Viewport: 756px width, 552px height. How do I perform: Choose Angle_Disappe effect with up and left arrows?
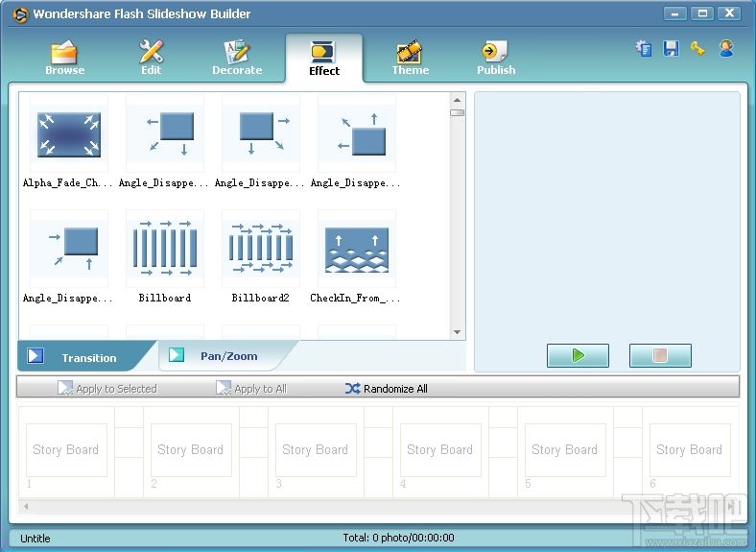tap(356, 141)
